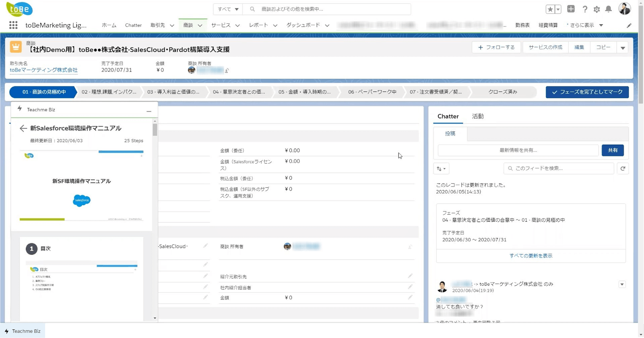Click コピー button
Image resolution: width=644 pixels, height=338 pixels.
pos(603,48)
